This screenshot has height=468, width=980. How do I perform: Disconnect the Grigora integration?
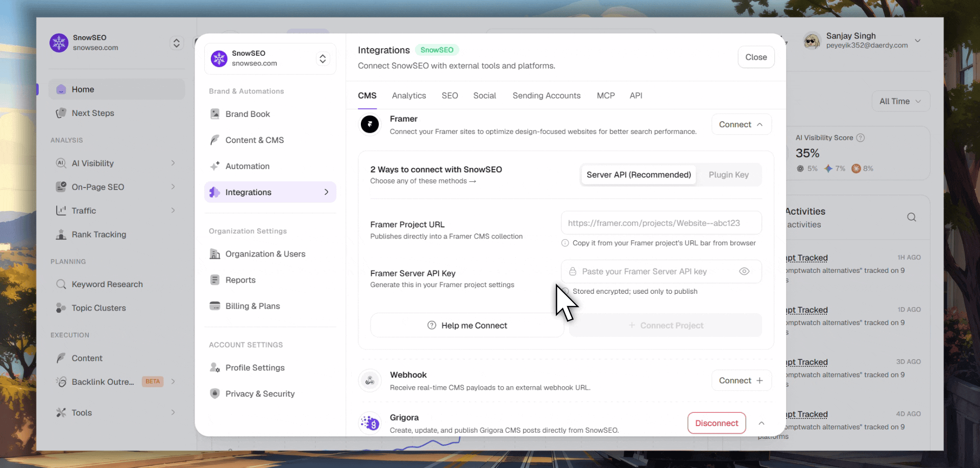coord(717,423)
